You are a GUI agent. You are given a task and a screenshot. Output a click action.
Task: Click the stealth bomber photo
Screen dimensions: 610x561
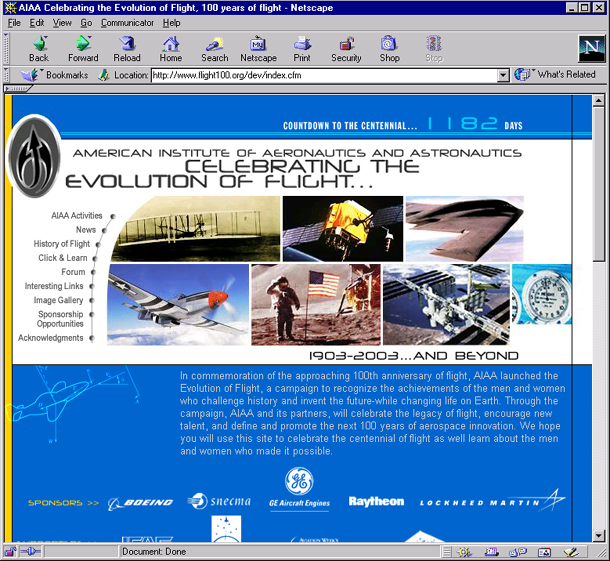pos(465,229)
